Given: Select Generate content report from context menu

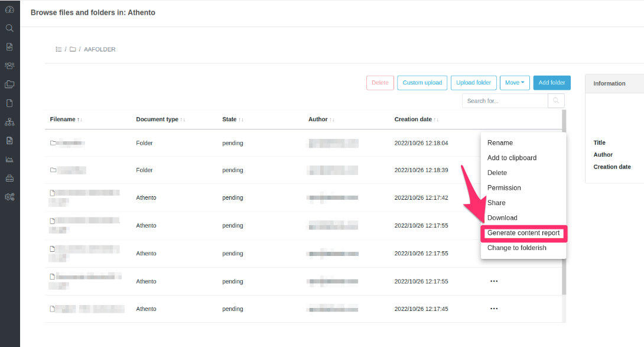Looking at the screenshot, I should point(523,233).
